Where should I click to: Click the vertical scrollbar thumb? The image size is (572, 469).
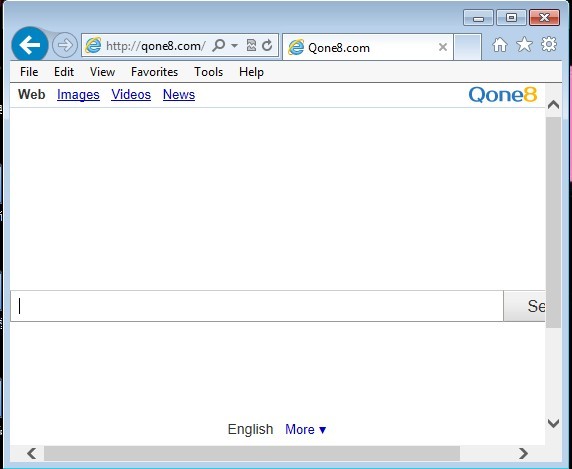pos(553,222)
